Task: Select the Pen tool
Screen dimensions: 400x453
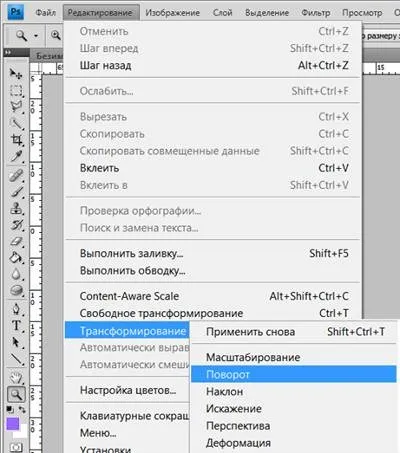Action: point(16,309)
